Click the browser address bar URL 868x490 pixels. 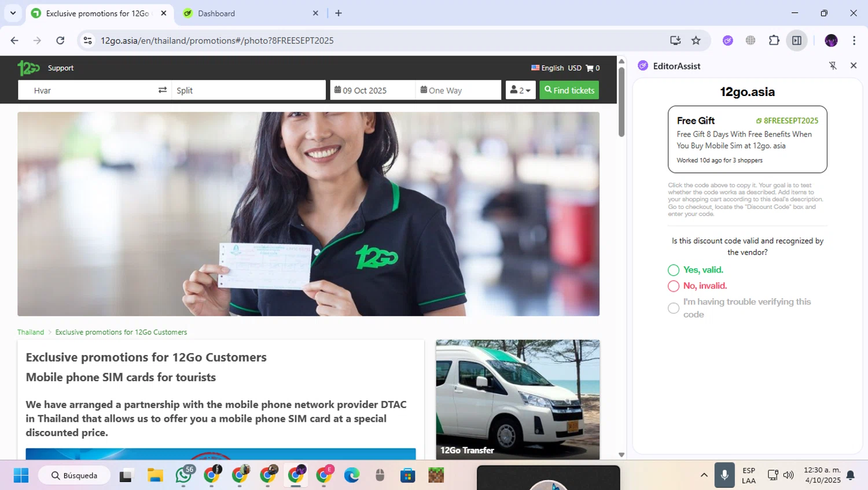click(217, 40)
